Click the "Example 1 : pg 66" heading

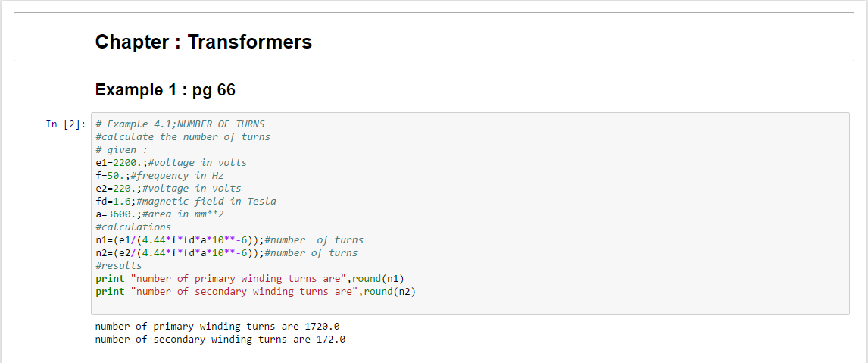pyautogui.click(x=165, y=90)
